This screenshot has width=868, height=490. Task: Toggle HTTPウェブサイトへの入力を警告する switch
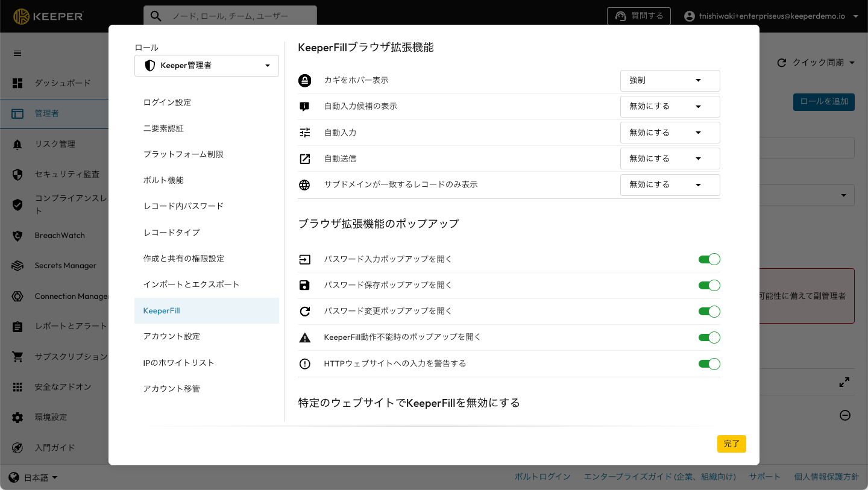point(709,364)
